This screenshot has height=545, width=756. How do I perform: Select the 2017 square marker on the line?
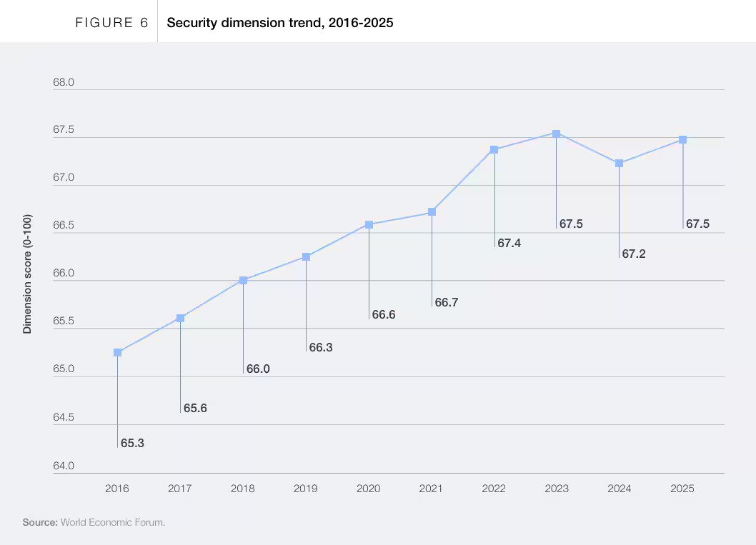coord(180,318)
